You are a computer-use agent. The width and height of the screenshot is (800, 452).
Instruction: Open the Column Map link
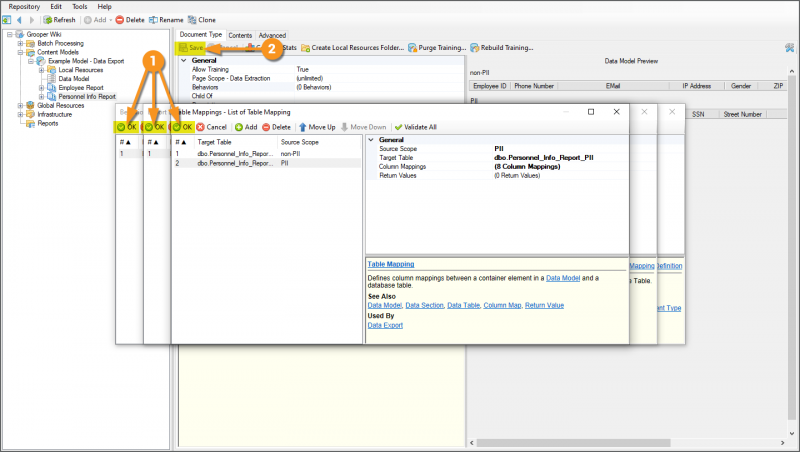click(x=503, y=306)
